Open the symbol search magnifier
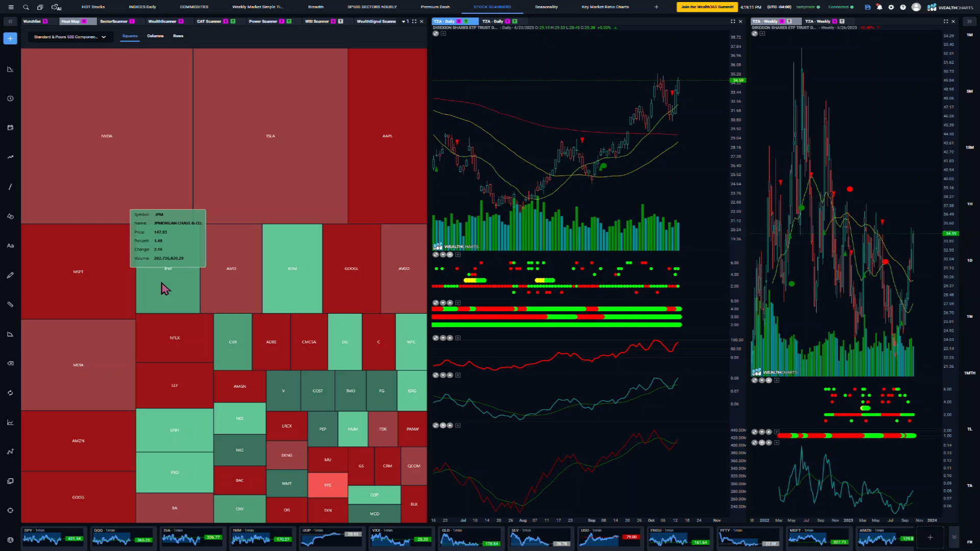980x551 pixels. tap(26, 7)
